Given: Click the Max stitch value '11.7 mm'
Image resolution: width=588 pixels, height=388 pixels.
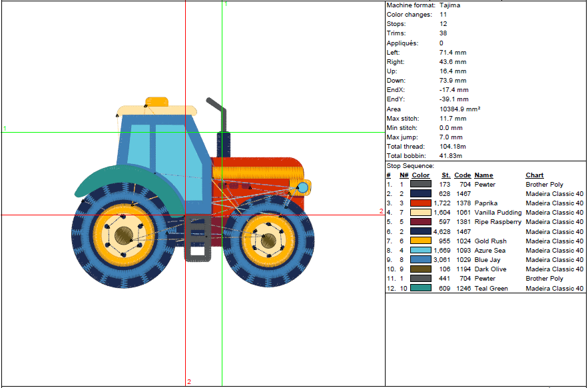Looking at the screenshot, I should tap(453, 118).
